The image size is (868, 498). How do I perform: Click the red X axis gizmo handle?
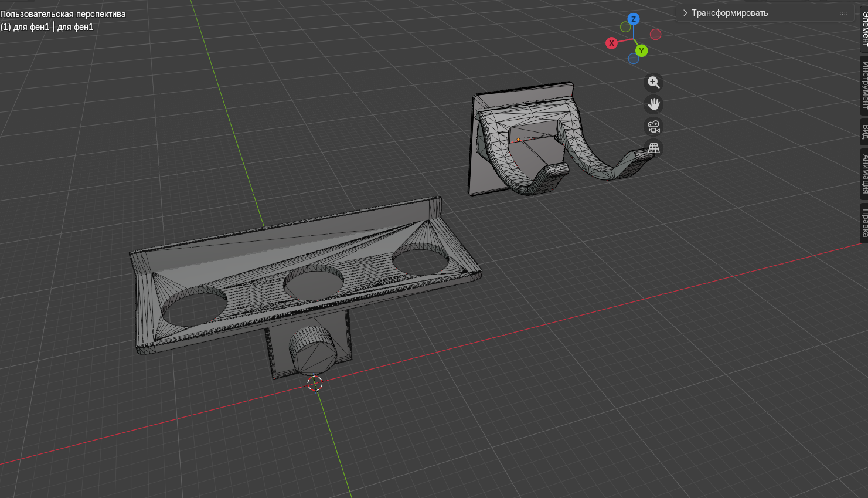point(611,43)
